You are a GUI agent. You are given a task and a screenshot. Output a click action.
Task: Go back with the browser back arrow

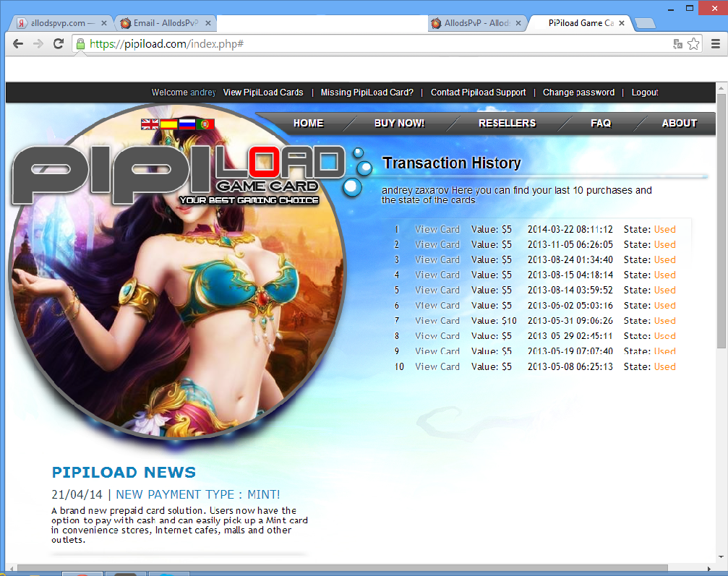click(18, 44)
